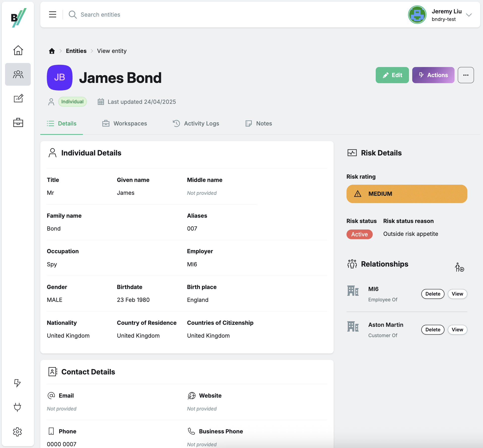
Task: Click the bndry logo in sidebar
Action: pos(18,18)
